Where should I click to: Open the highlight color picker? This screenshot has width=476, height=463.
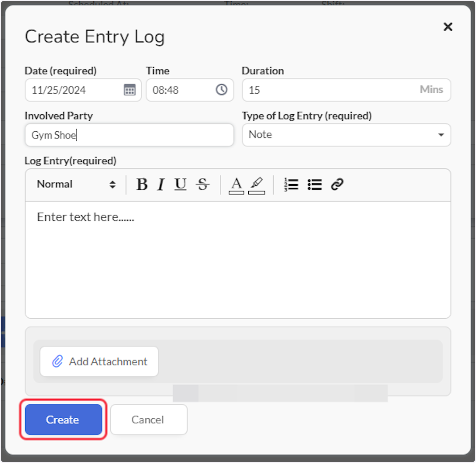click(x=257, y=185)
